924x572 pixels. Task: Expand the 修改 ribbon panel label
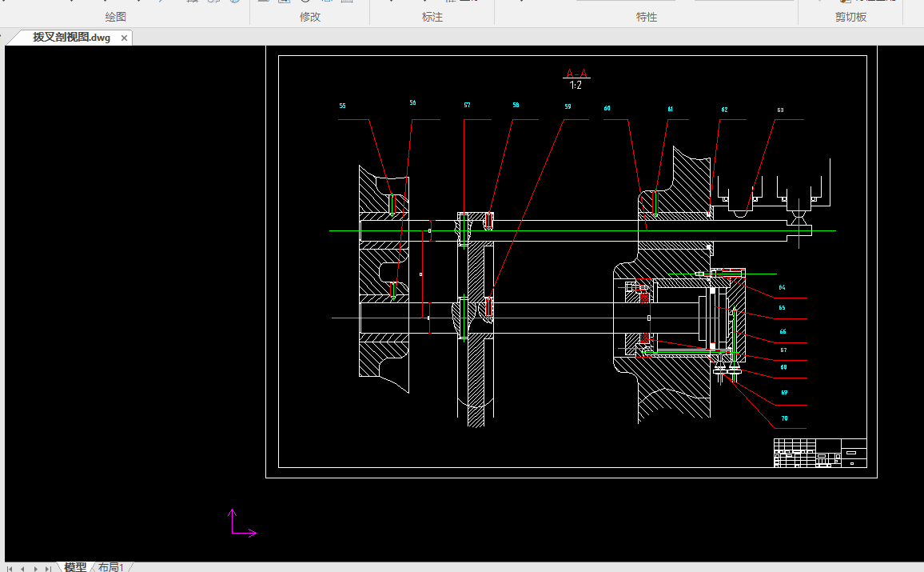pyautogui.click(x=310, y=17)
